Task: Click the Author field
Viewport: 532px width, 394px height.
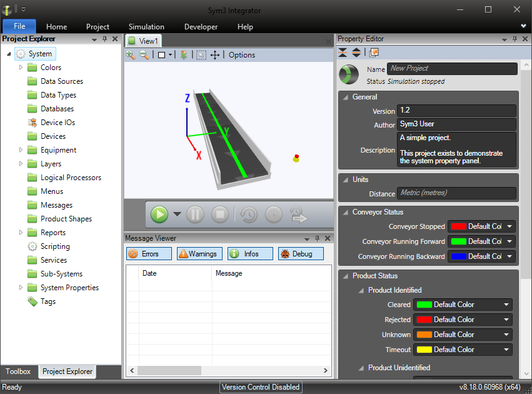Action: tap(456, 124)
